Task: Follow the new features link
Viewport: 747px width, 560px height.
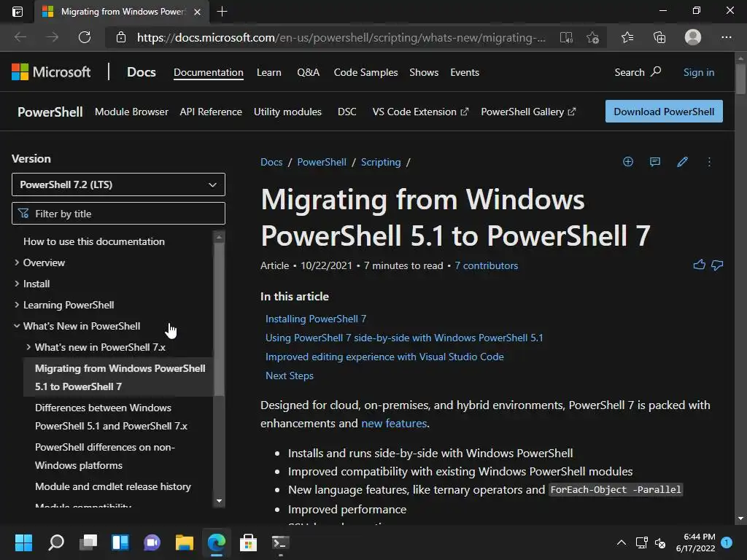Action: tap(394, 424)
